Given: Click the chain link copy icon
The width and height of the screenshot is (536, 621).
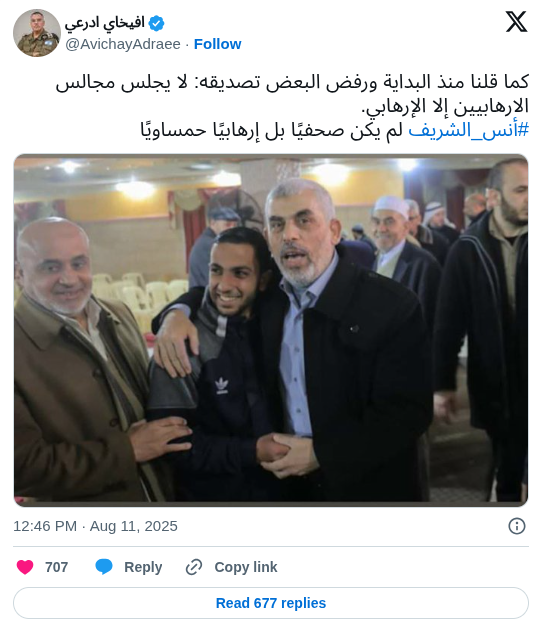Looking at the screenshot, I should click(x=194, y=567).
